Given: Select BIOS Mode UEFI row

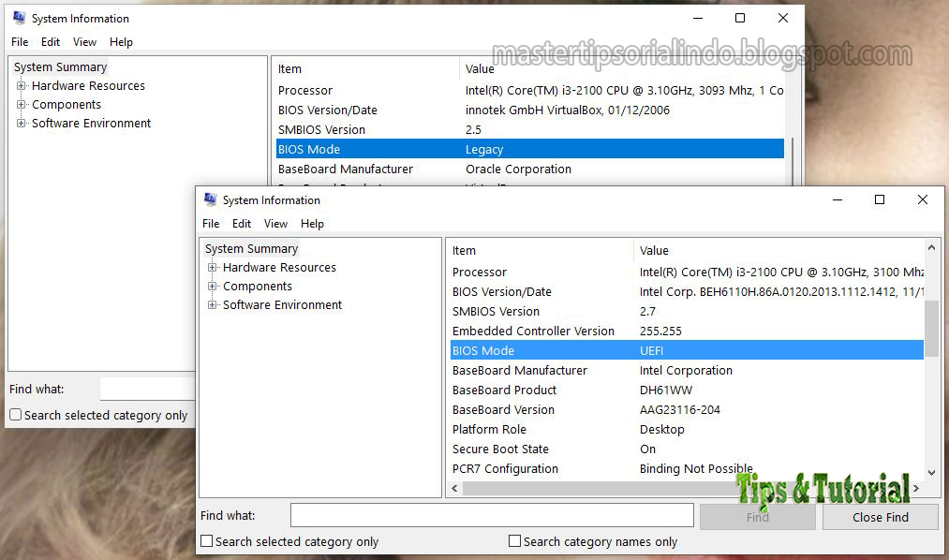Looking at the screenshot, I should pyautogui.click(x=687, y=351).
